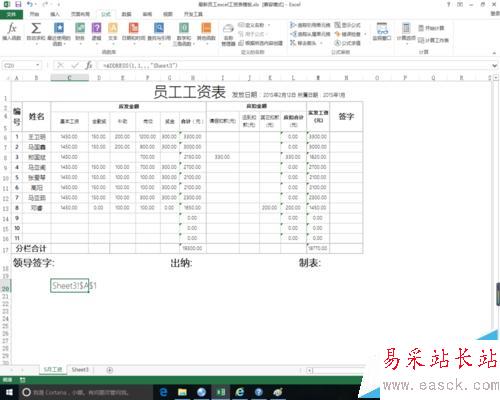Click the Undo arrow in quick access toolbar

click(x=30, y=4)
